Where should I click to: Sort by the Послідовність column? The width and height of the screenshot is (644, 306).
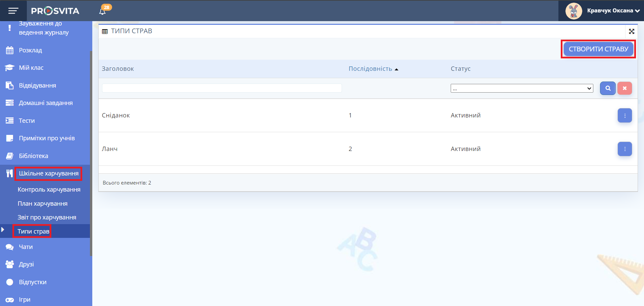370,69
